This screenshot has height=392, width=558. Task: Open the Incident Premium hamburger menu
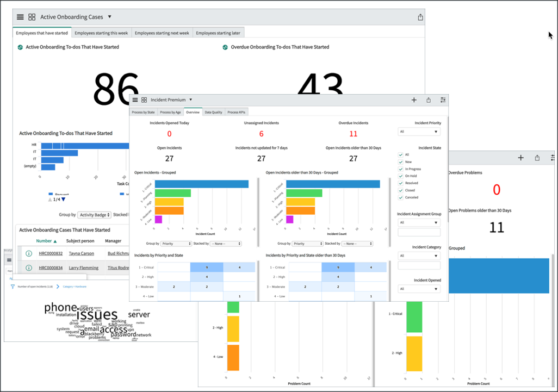pos(135,100)
